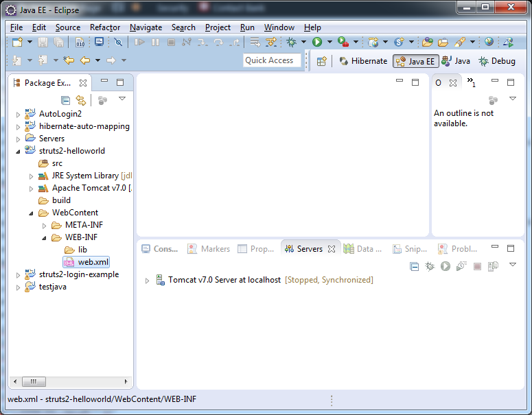Toggle Link with Editor in Package Explorer
532x415 pixels.
coord(81,100)
